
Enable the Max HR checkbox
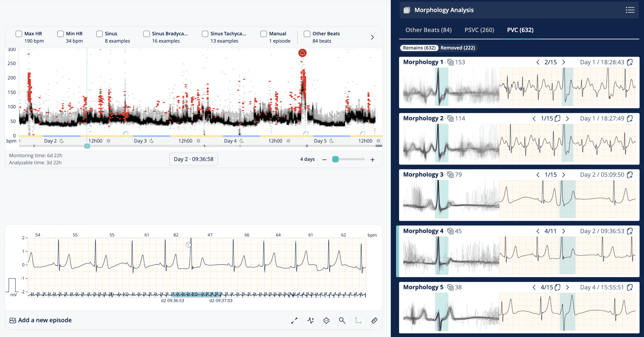pyautogui.click(x=18, y=33)
